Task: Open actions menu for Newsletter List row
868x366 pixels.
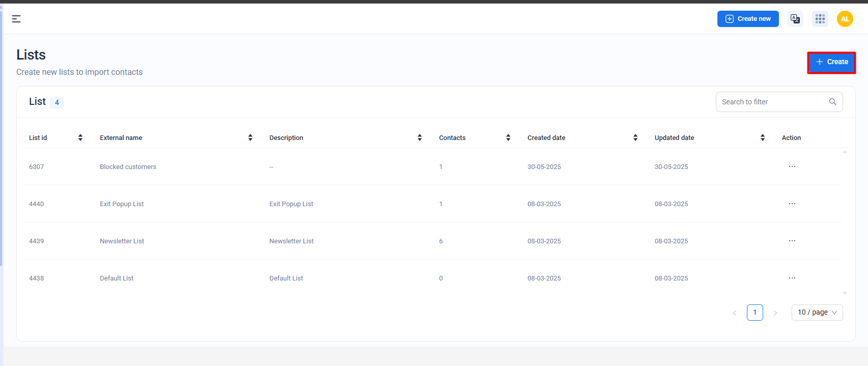Action: 792,241
